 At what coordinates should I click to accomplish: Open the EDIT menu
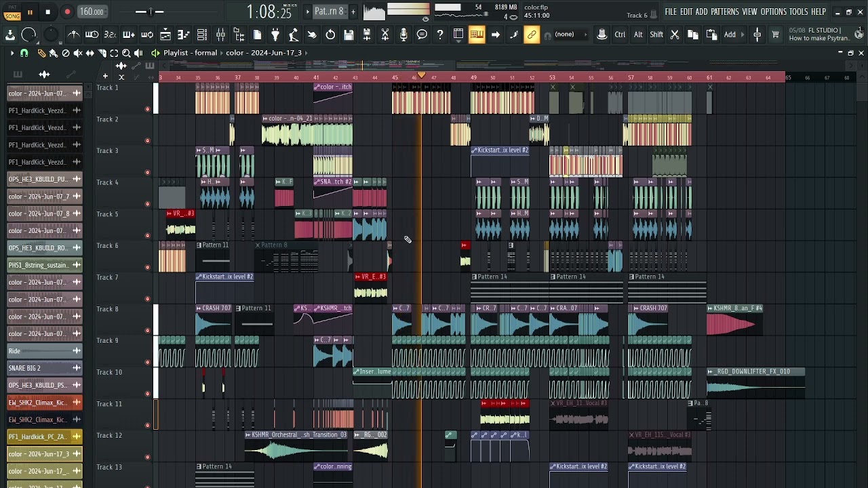pos(686,12)
